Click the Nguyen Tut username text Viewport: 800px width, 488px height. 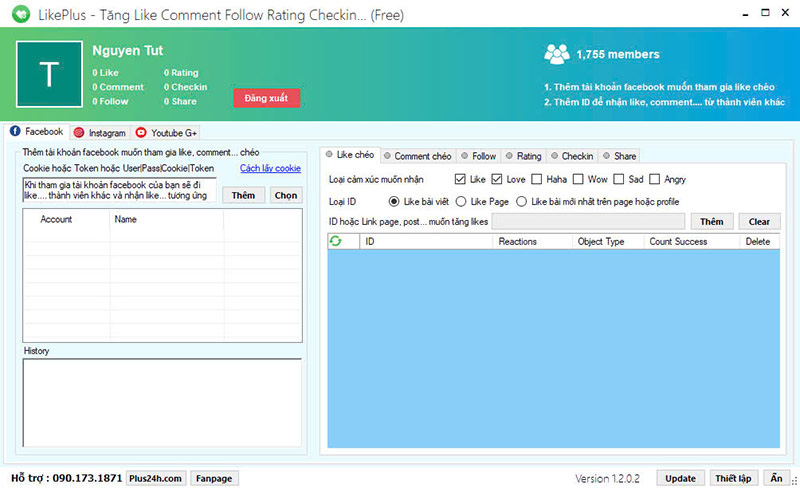(x=128, y=51)
